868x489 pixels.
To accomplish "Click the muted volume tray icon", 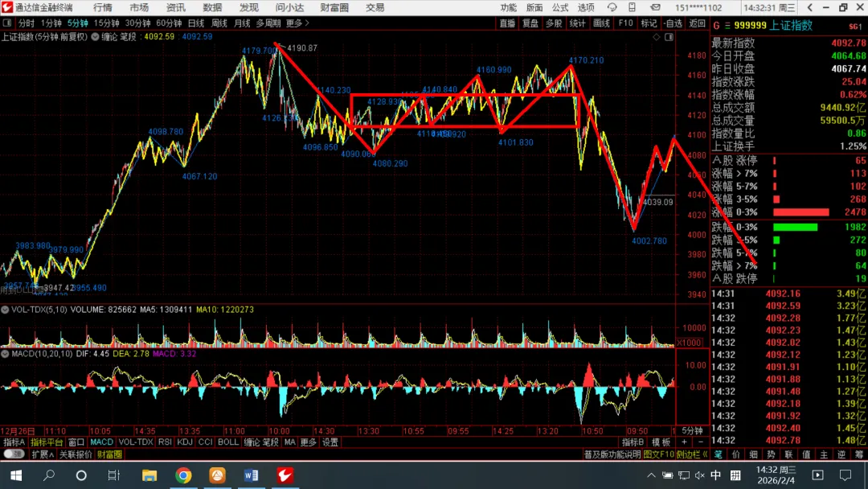I will (700, 475).
